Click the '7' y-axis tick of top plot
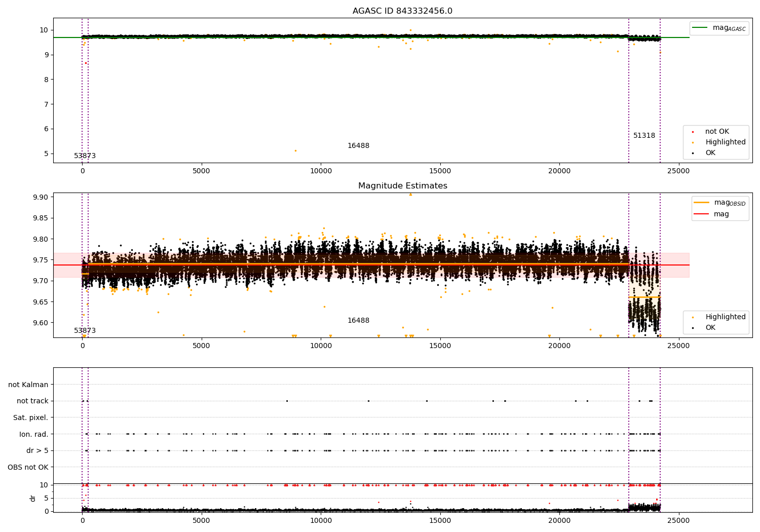 tap(46, 104)
